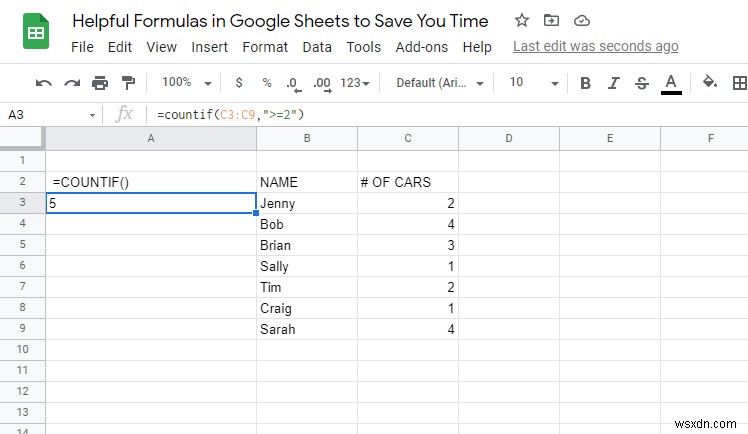
Task: Toggle italic formatting
Action: click(613, 83)
